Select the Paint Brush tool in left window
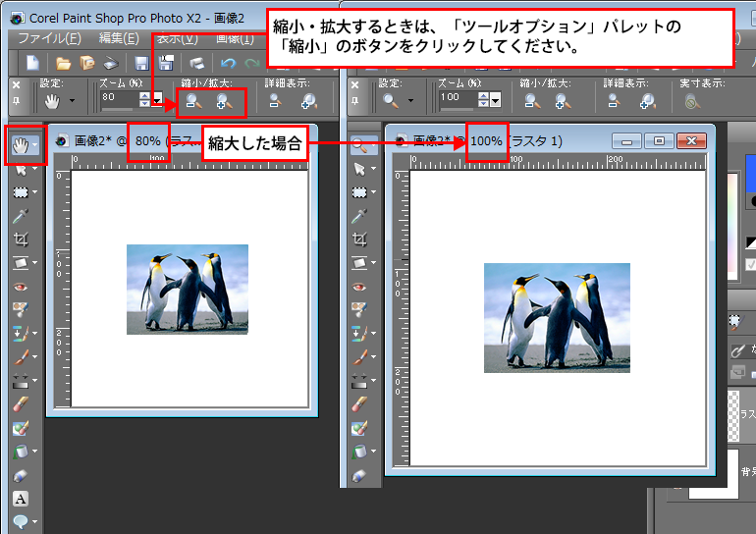Viewport: 756px width, 534px height. point(21,356)
